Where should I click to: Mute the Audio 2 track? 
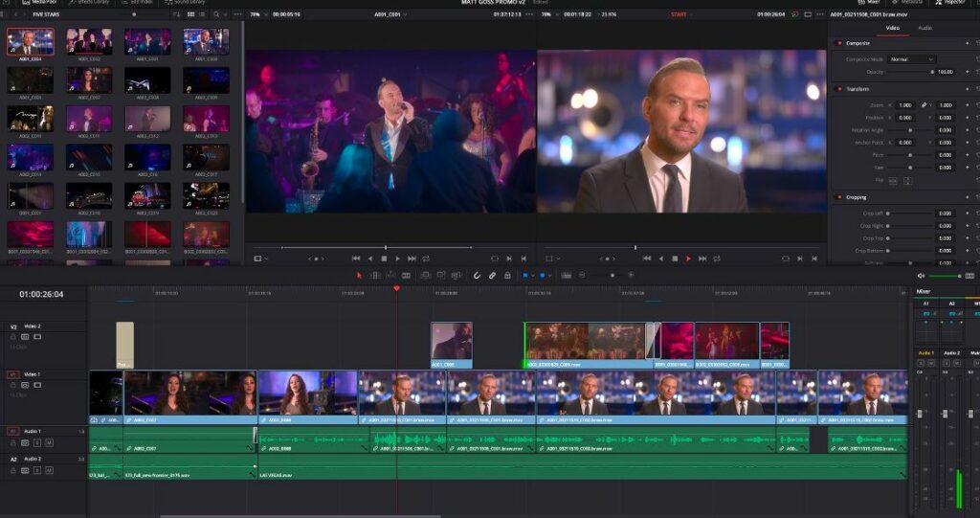coord(50,470)
